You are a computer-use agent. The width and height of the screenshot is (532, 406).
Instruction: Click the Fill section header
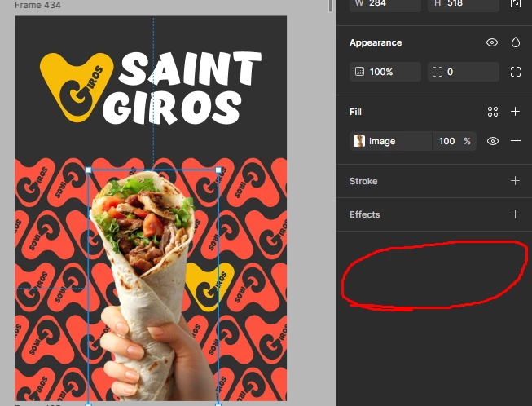(355, 112)
